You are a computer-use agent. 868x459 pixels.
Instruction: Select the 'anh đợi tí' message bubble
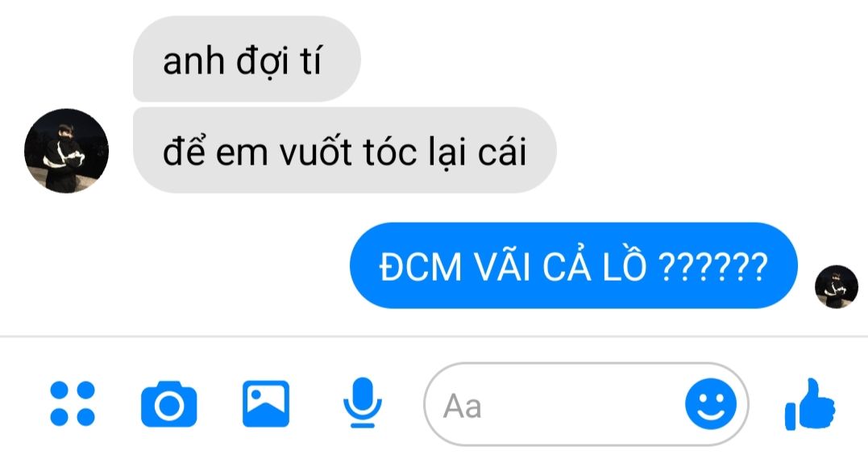[247, 59]
